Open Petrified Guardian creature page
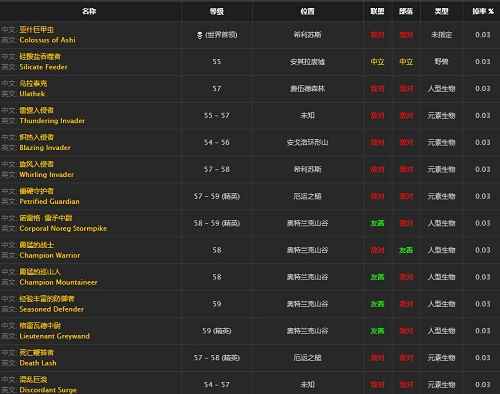The height and width of the screenshot is (394, 500). click(49, 201)
